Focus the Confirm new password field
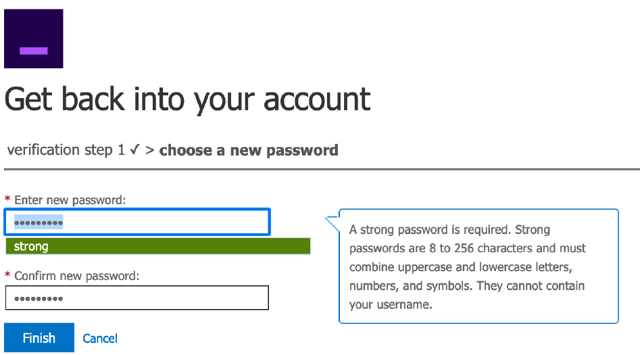644x355 pixels. (x=137, y=298)
